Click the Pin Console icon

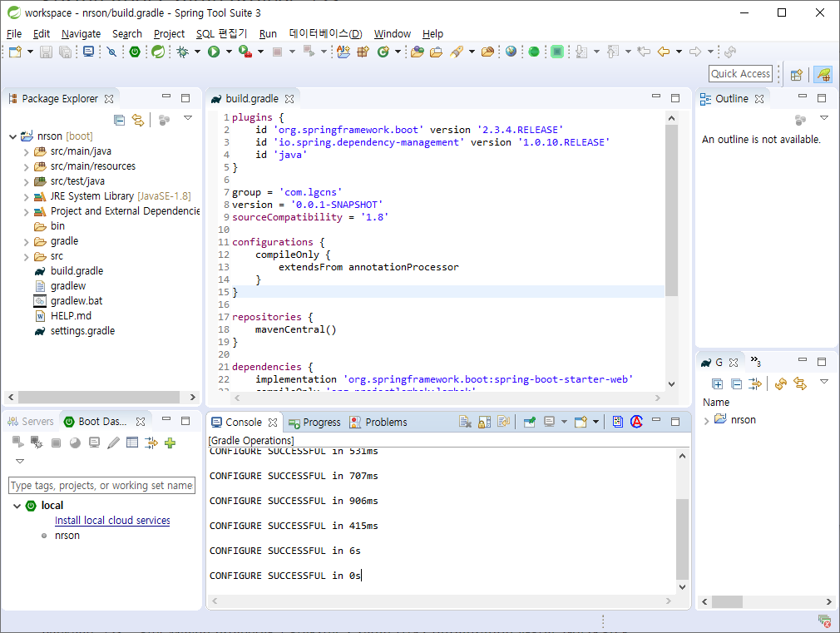[529, 423]
